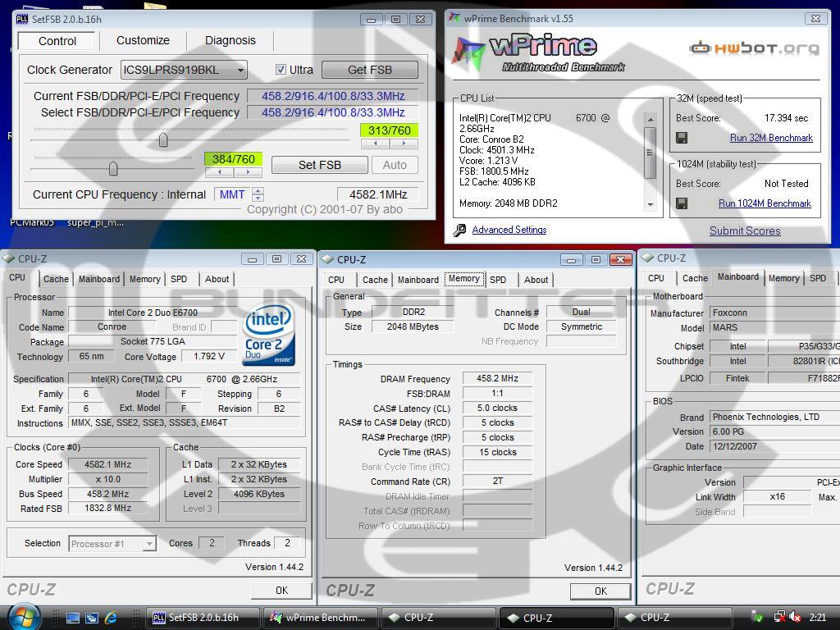Click the save icon under 32M speed test

pos(682,138)
